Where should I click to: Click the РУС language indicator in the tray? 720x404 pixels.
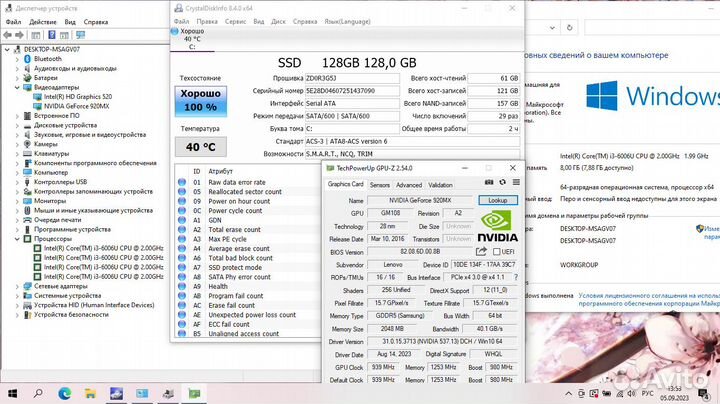(647, 393)
